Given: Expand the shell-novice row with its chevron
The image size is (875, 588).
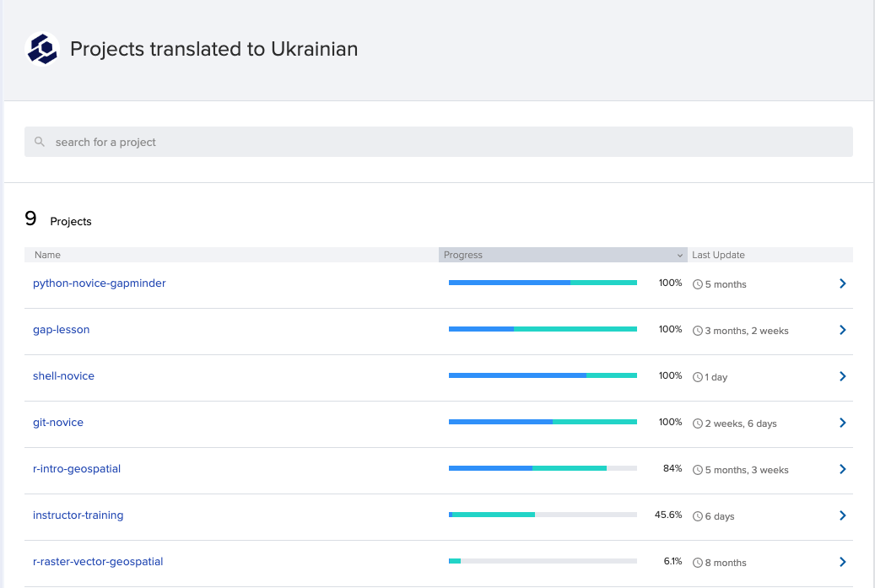Looking at the screenshot, I should (842, 377).
